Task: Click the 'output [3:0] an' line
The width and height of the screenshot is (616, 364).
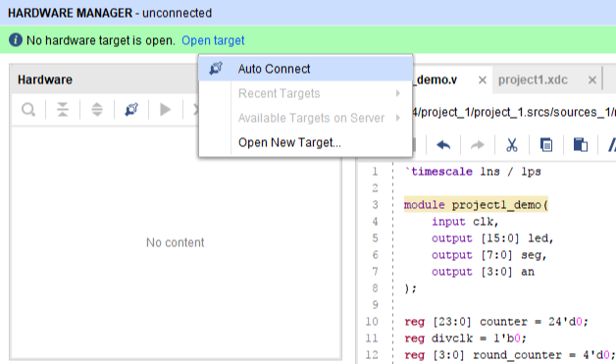Action: (483, 272)
